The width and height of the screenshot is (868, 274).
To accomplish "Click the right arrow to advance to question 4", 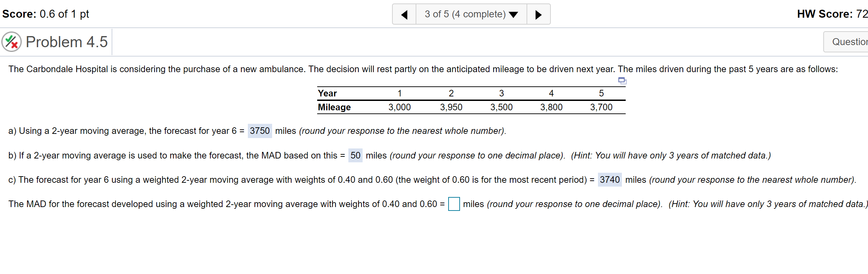I will (x=538, y=14).
